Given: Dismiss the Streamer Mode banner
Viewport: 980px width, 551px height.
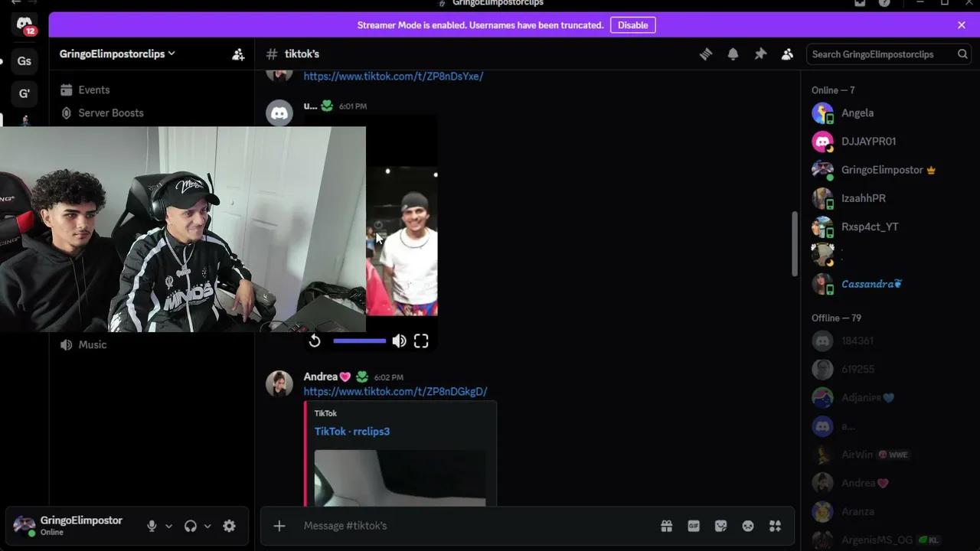Looking at the screenshot, I should click(x=962, y=25).
